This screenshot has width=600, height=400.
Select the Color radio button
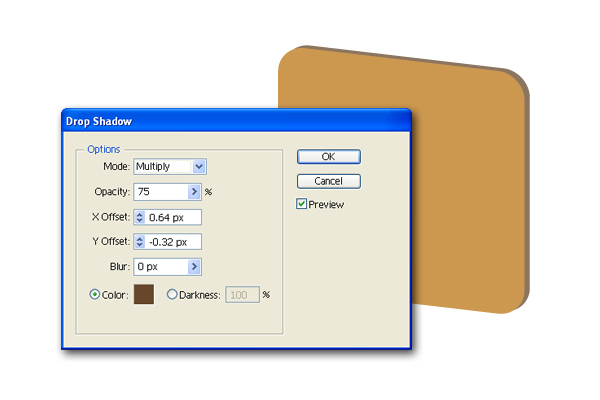95,294
